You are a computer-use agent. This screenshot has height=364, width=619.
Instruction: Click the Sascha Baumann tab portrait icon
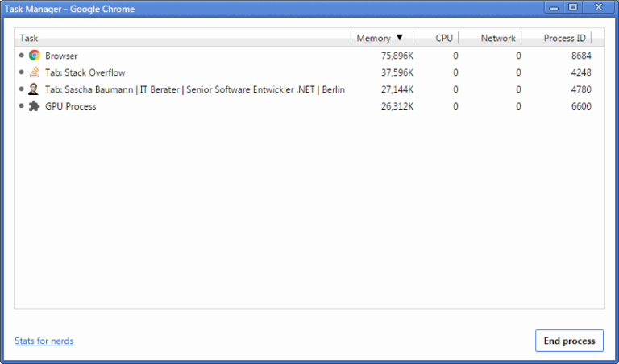(x=34, y=89)
